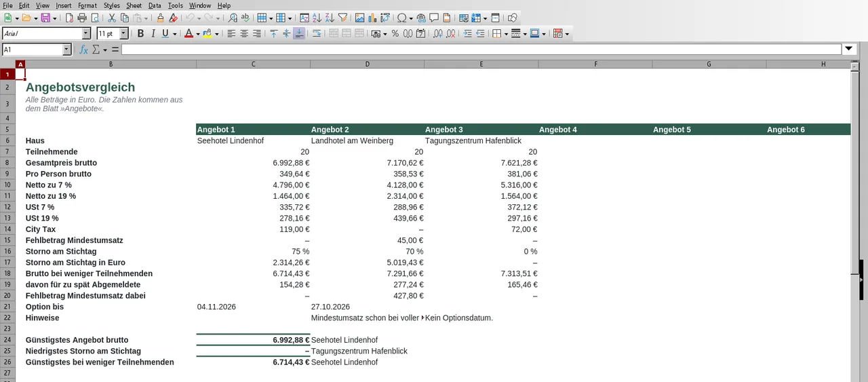Select row header 8
Viewport: 868px width, 382px height.
click(x=7, y=163)
